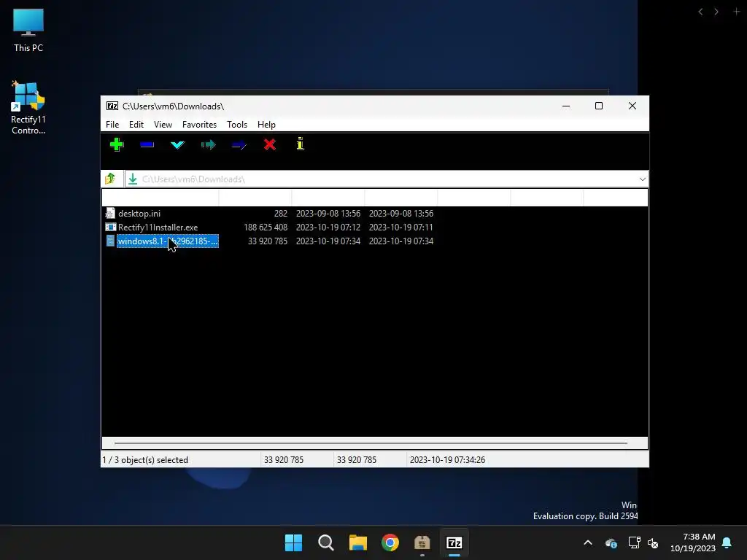Viewport: 747px width, 560px height.
Task: Open the Edit menu
Action: coord(136,124)
